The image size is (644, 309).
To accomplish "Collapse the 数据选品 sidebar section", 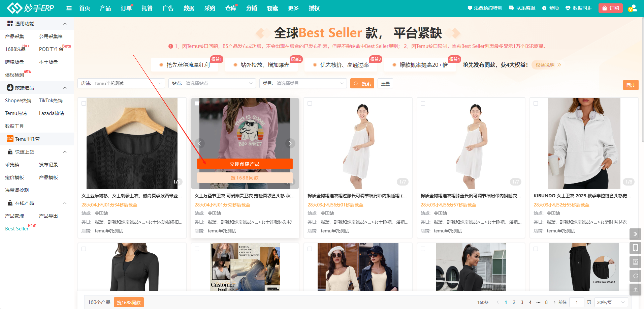I will pyautogui.click(x=65, y=88).
